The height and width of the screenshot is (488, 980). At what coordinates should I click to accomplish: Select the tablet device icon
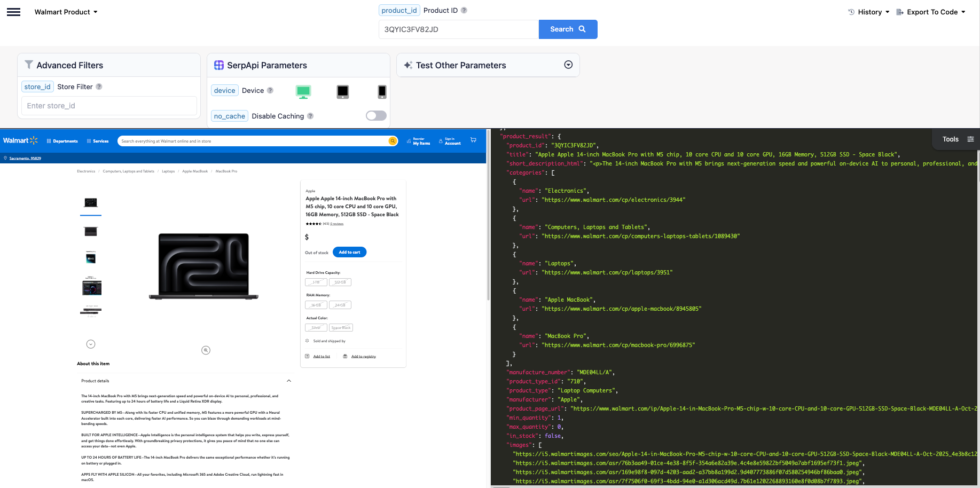342,92
